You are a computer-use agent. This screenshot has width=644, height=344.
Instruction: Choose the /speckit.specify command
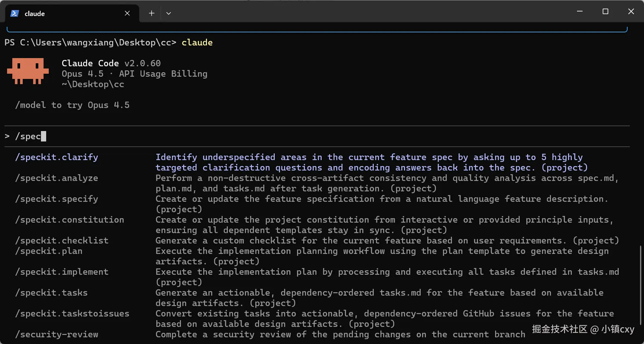coord(57,199)
